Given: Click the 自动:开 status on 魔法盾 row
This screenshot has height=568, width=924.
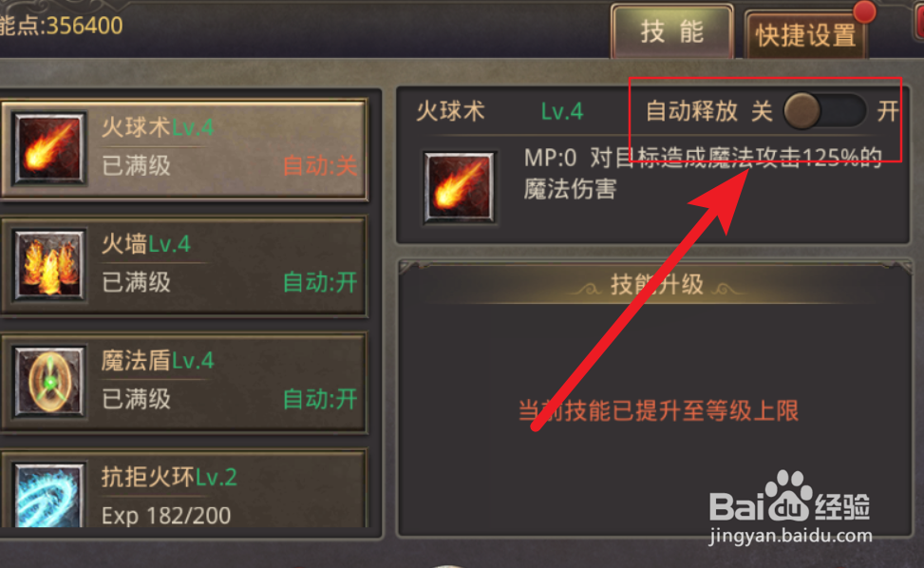Looking at the screenshot, I should pyautogui.click(x=320, y=399).
